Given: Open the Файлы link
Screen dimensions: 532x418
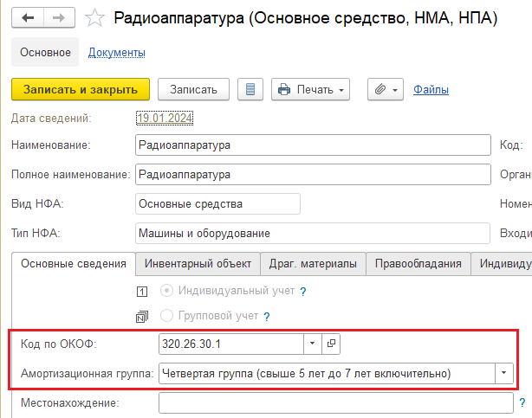Looking at the screenshot, I should click(x=431, y=89).
